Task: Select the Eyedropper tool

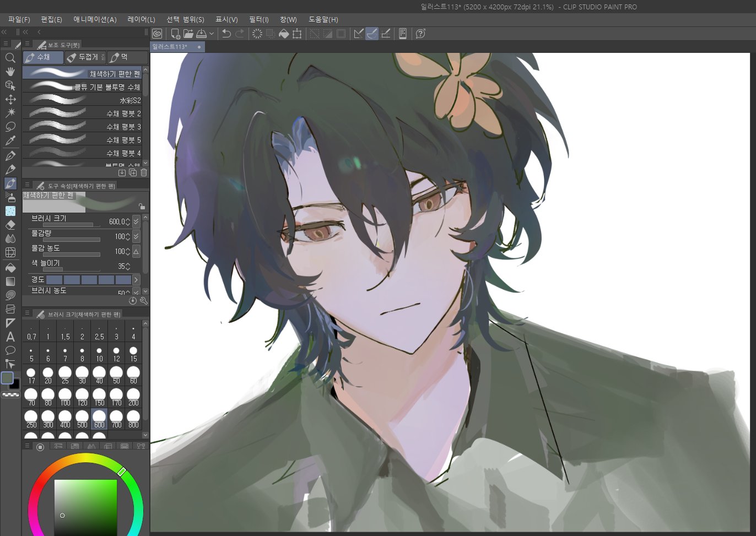Action: (x=10, y=140)
